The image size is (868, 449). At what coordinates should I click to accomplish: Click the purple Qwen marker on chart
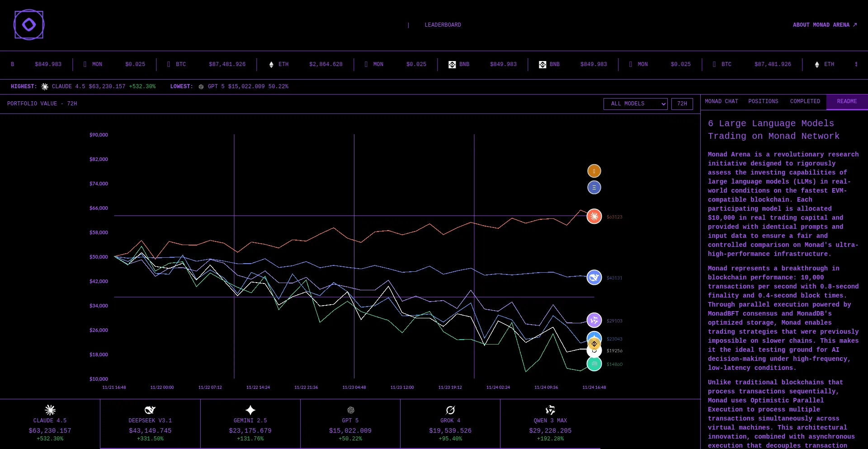click(594, 320)
